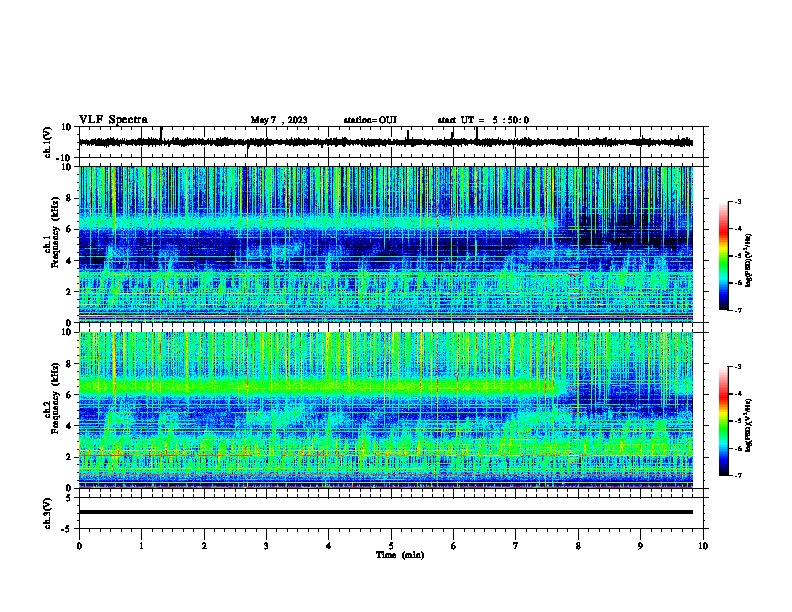
Task: Click the "-3" label on ch.1 color bar
Action: coord(737,201)
